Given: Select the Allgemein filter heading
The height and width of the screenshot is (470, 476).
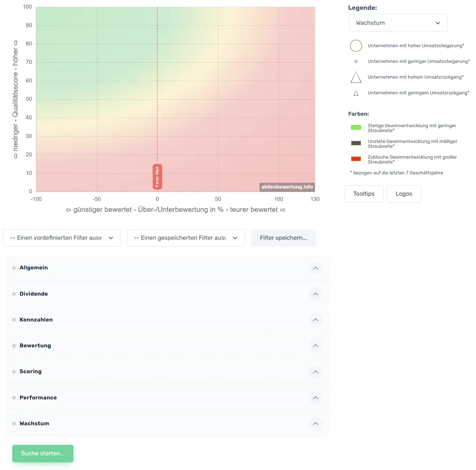Looking at the screenshot, I should (x=34, y=268).
